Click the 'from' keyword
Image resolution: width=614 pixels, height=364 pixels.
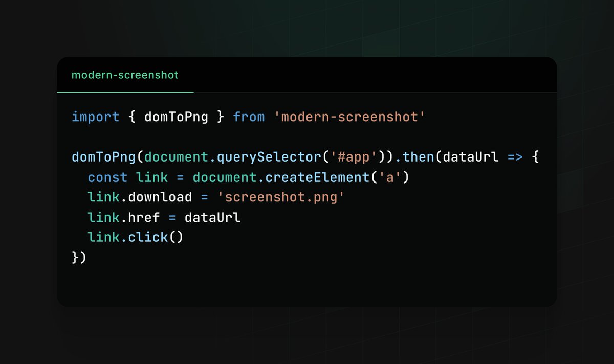(249, 117)
